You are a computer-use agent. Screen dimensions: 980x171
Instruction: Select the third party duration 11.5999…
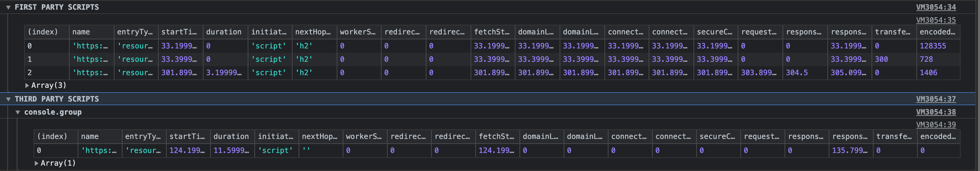pos(231,151)
